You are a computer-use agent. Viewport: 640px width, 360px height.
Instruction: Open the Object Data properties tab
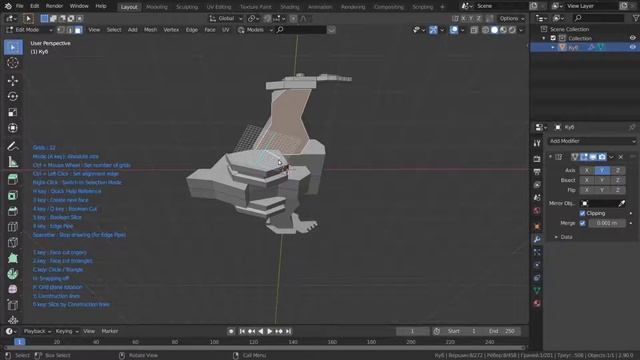(537, 290)
